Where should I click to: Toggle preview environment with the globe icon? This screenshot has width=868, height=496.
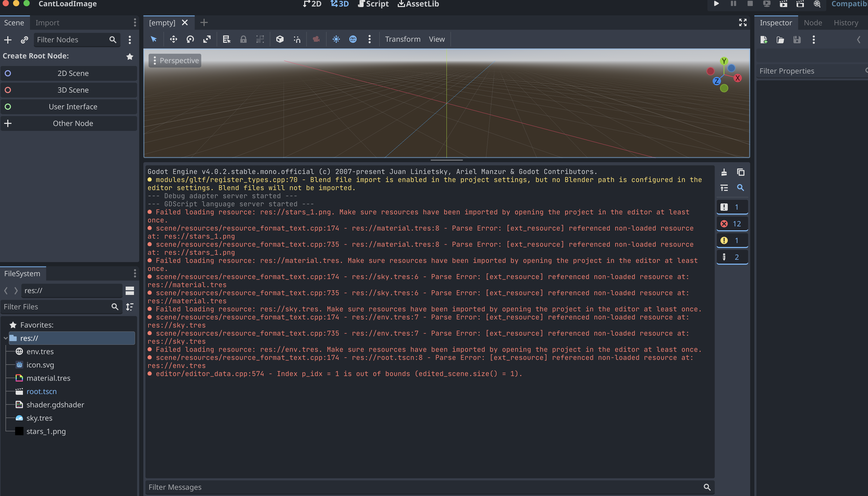coord(353,39)
